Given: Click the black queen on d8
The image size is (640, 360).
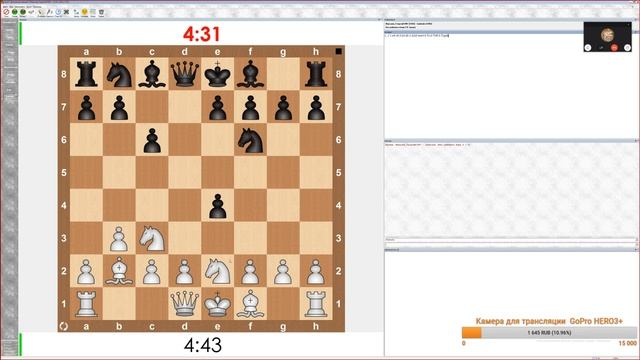Looking at the screenshot, I should [x=184, y=74].
